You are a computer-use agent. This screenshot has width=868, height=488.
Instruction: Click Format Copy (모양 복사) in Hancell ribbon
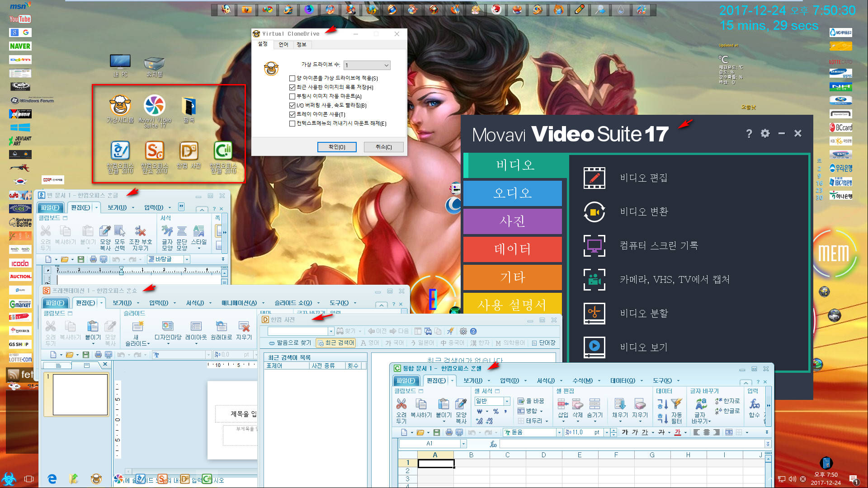pos(461,410)
